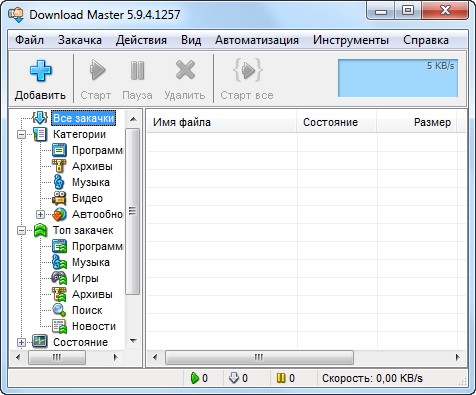Select the Поиск tree label
The width and height of the screenshot is (476, 395).
[x=87, y=310]
